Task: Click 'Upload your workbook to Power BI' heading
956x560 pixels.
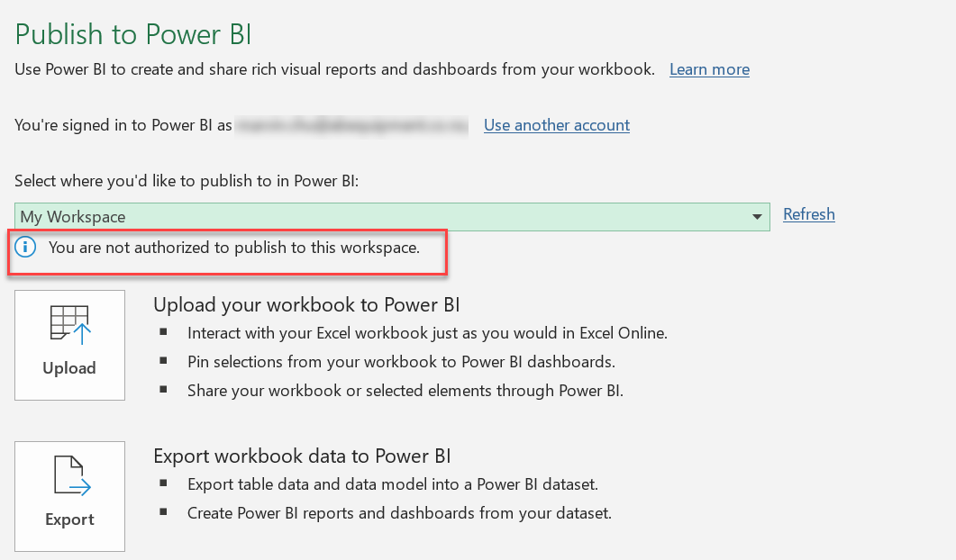Action: 306,304
